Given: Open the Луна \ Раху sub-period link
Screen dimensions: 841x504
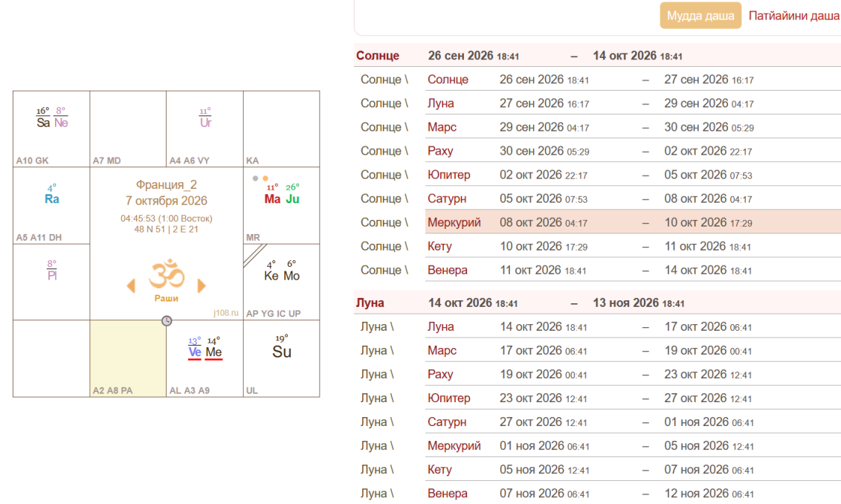Looking at the screenshot, I should pos(440,374).
